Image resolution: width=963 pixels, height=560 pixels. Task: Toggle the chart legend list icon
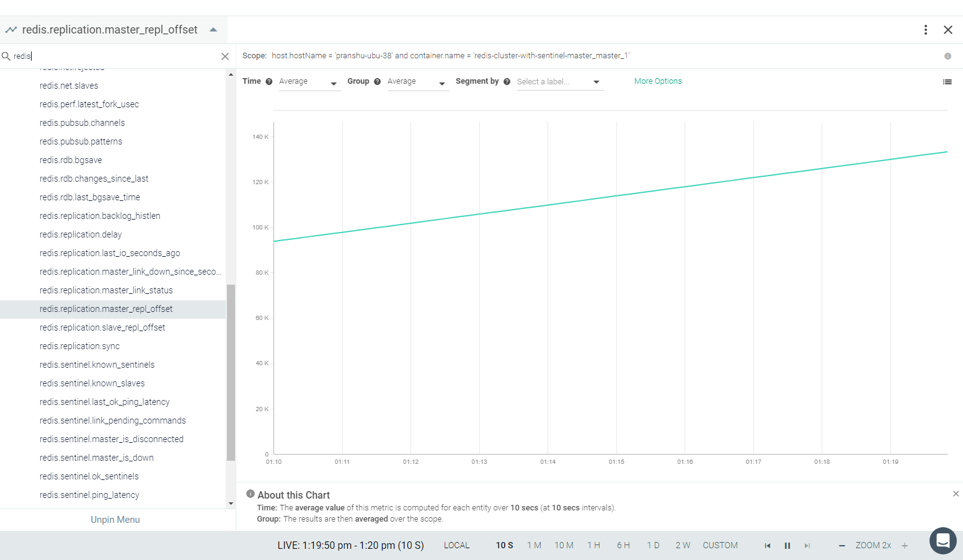(x=947, y=82)
